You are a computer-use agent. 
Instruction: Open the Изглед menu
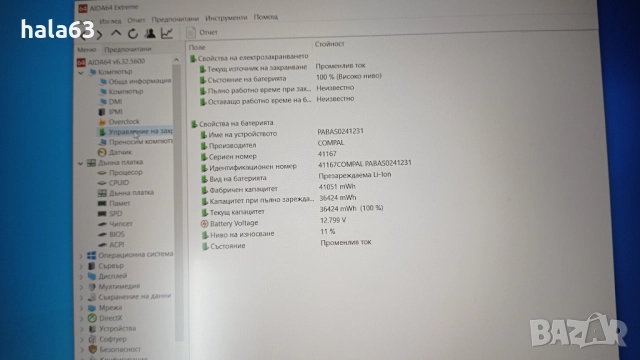coord(110,20)
